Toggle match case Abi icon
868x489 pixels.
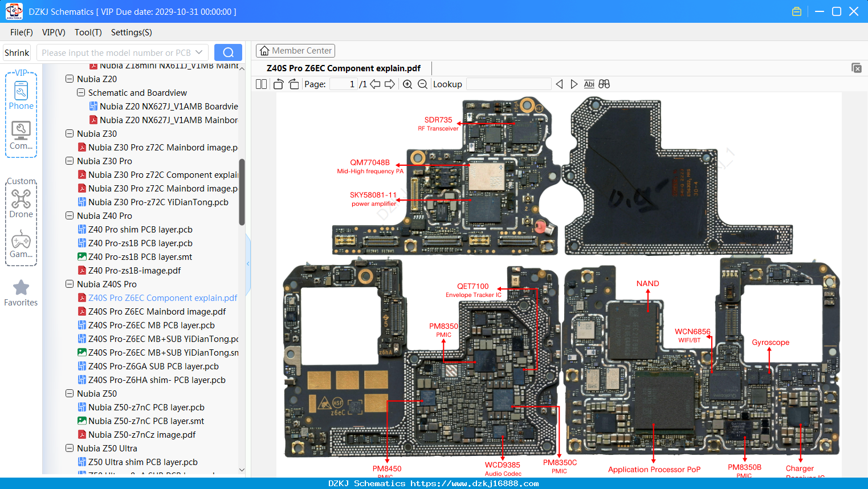tap(589, 84)
